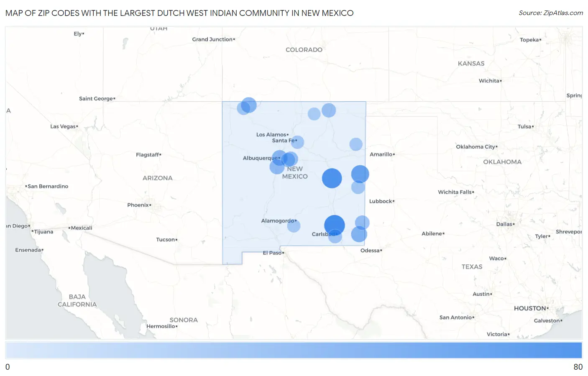
Task: Click the SONORA region label
Action: click(x=184, y=320)
